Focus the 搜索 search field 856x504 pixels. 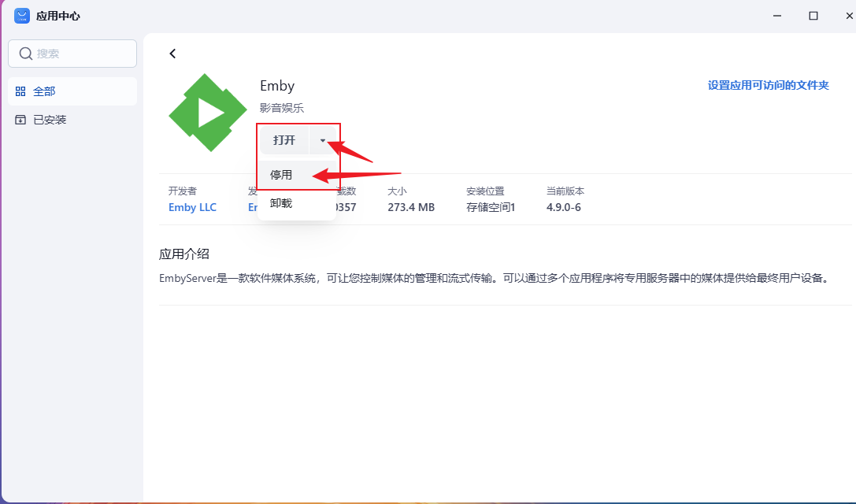click(72, 54)
